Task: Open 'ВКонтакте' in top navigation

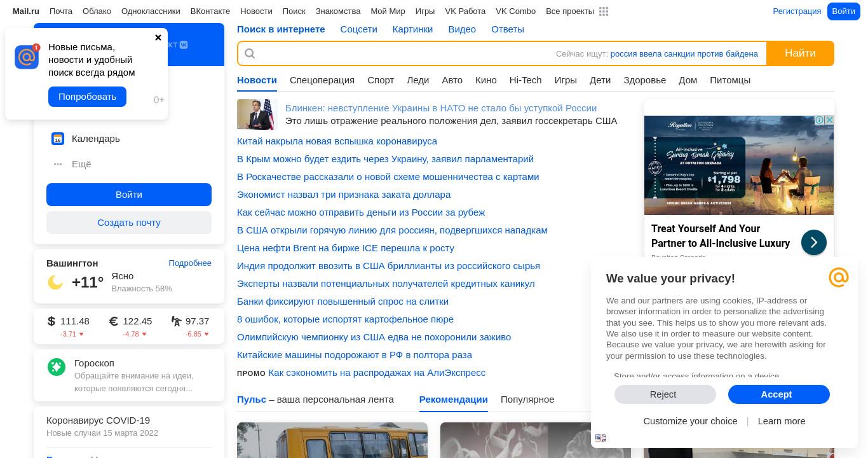Action: point(210,11)
